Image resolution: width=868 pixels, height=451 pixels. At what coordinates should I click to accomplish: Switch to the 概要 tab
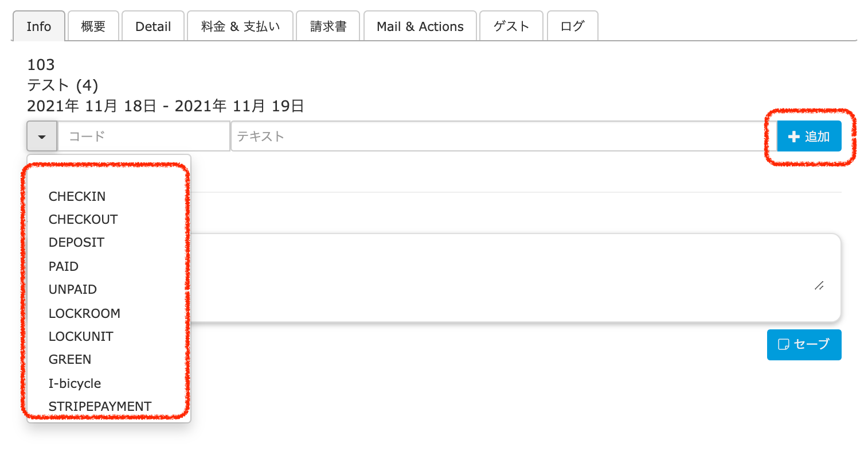[93, 26]
